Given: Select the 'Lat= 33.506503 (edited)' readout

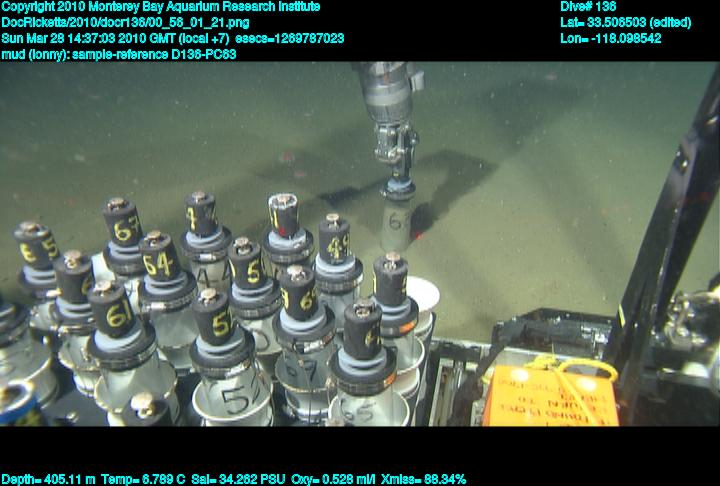Looking at the screenshot, I should [x=625, y=23].
